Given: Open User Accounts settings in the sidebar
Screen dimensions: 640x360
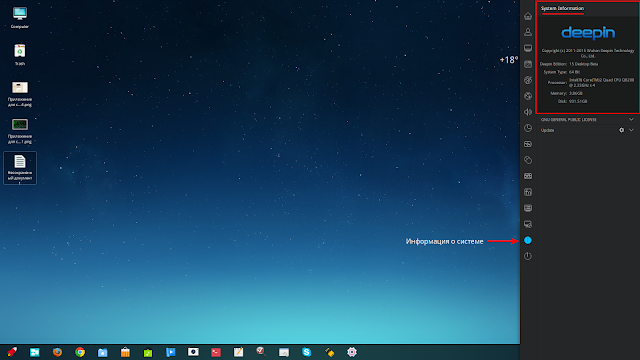Looking at the screenshot, I should point(528,32).
